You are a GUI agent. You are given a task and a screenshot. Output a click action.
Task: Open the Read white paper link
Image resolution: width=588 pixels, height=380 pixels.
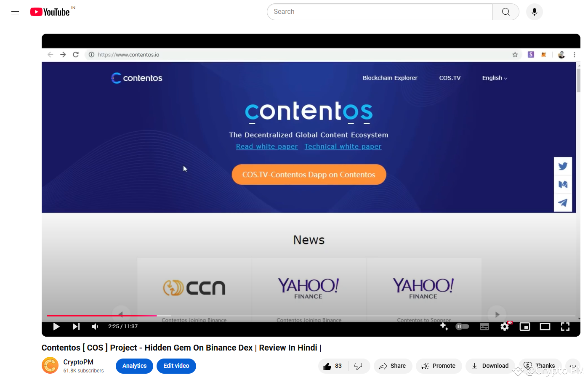(267, 146)
